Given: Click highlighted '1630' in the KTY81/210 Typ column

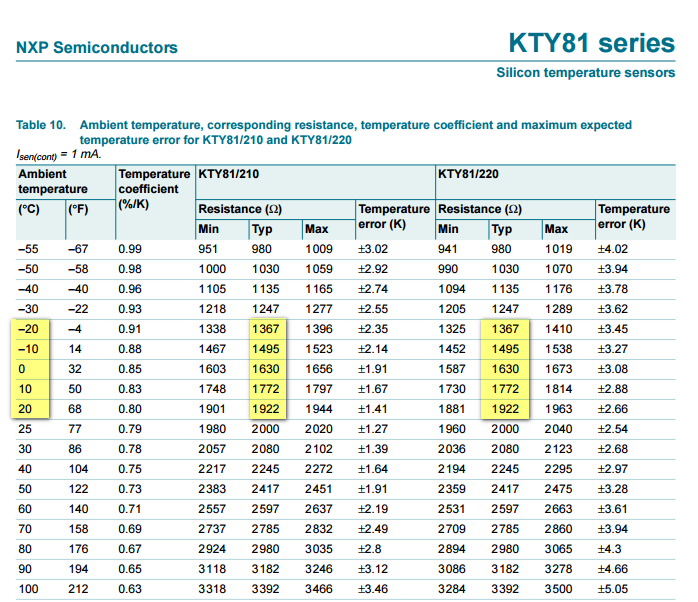Looking at the screenshot, I should click(x=266, y=370).
